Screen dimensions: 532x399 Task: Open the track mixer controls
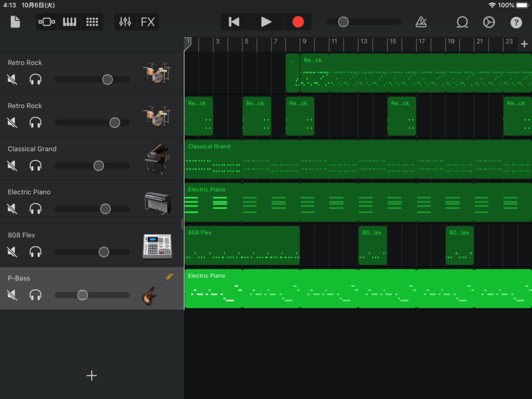125,22
